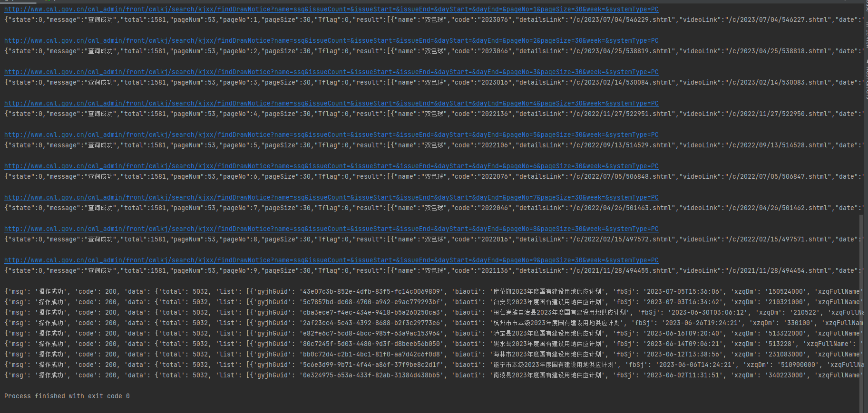868x413 pixels.
Task: Click the request URL for pageNo=7
Action: tap(332, 198)
